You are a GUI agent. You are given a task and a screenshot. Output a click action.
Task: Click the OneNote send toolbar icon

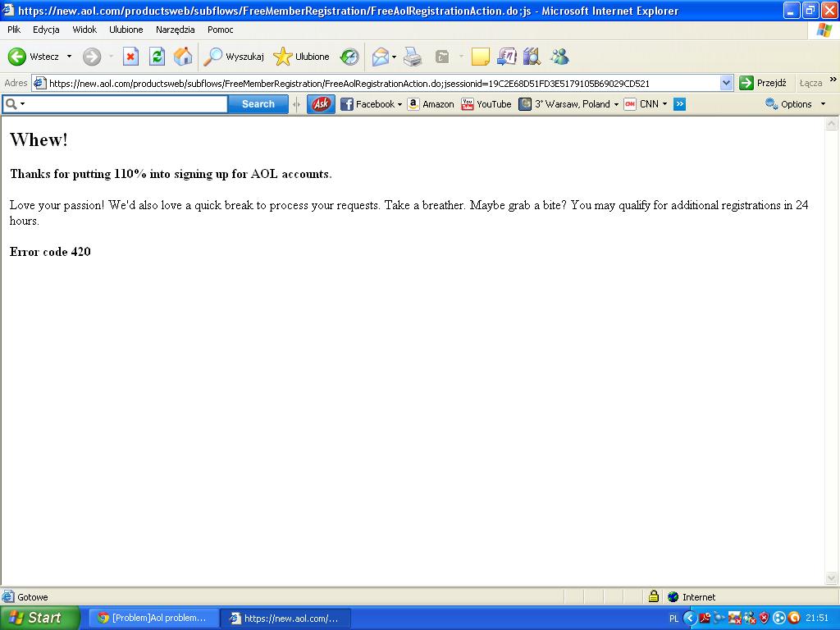point(506,57)
